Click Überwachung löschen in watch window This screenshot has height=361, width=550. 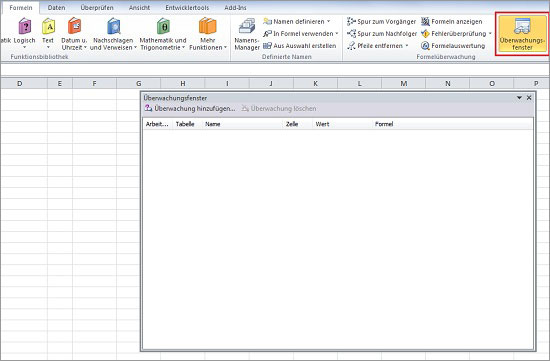click(x=279, y=109)
